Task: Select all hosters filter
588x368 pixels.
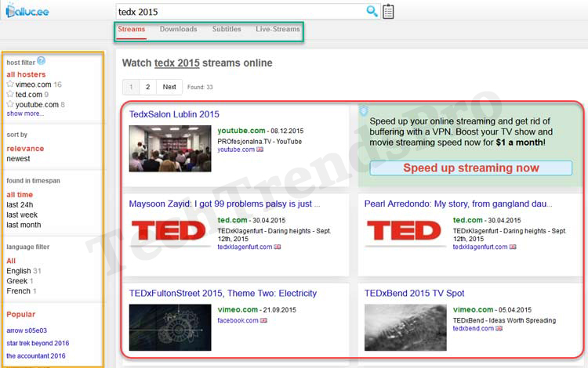Action: coord(26,74)
